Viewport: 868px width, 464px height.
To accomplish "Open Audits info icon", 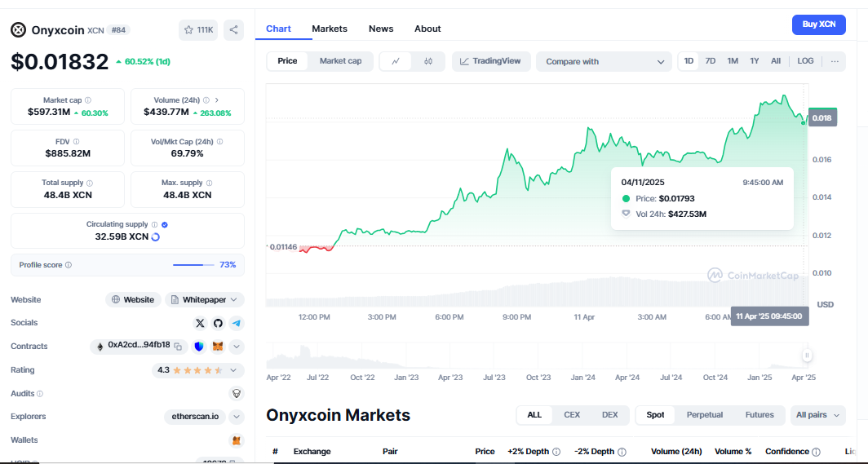I will click(40, 394).
